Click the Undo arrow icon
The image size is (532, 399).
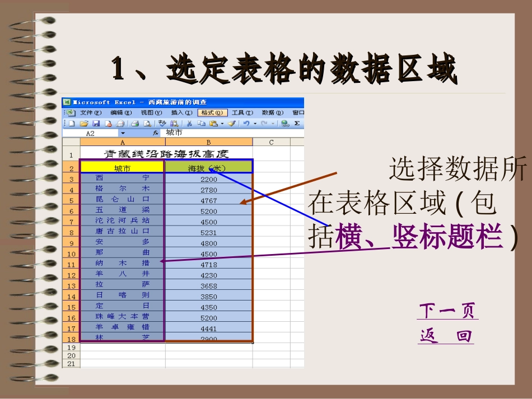tap(246, 124)
